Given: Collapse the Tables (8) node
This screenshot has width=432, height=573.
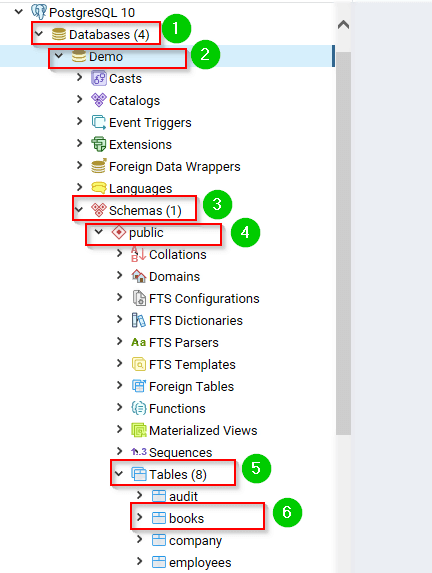Looking at the screenshot, I should [119, 474].
